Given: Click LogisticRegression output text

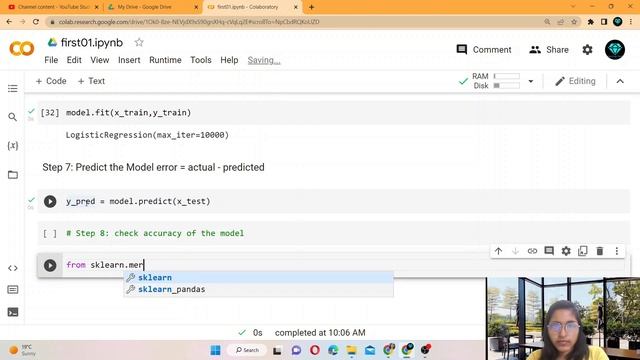Looking at the screenshot, I should (x=147, y=135).
